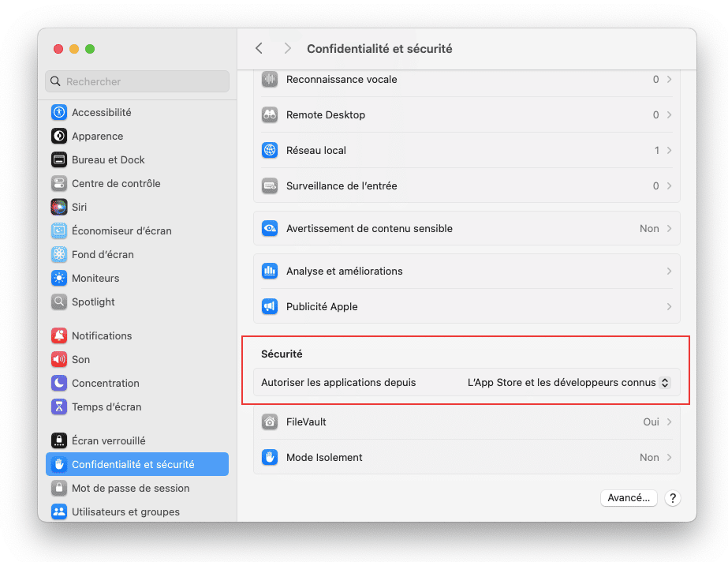Image resolution: width=728 pixels, height=562 pixels.
Task: Open the Publicité Apple megaphone icon
Action: pyautogui.click(x=270, y=306)
